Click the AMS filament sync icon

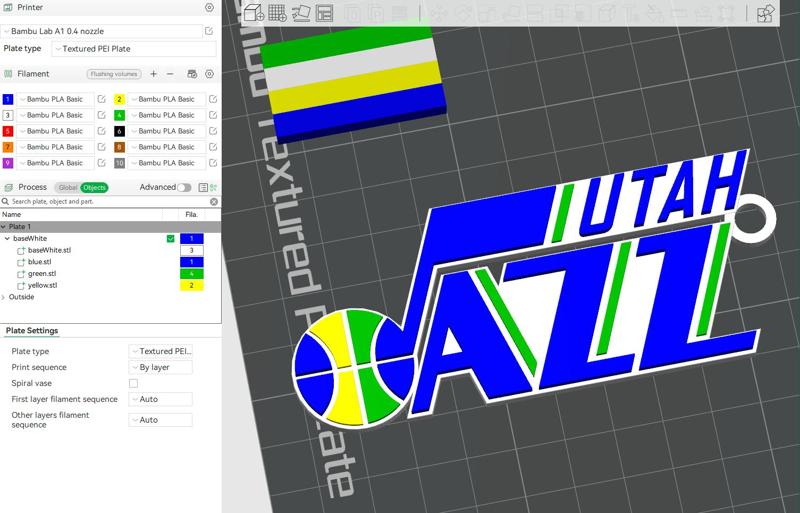click(x=192, y=74)
